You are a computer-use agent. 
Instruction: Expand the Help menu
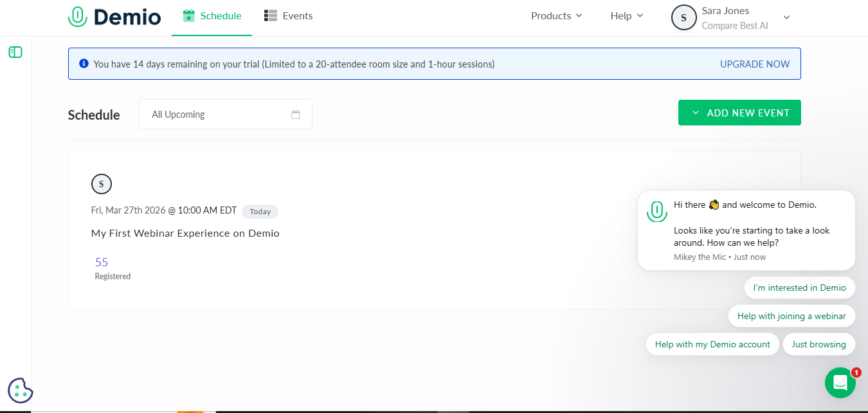pos(627,16)
